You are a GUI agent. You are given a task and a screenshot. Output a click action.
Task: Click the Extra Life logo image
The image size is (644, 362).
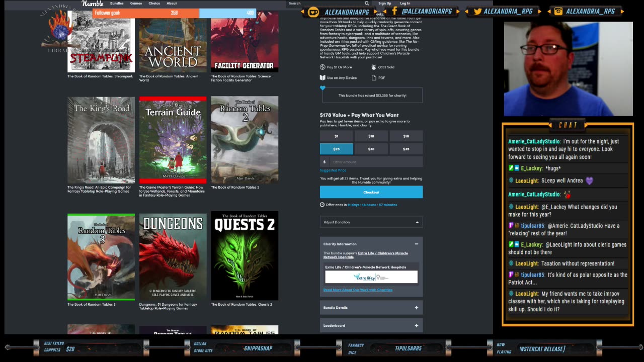tap(371, 277)
